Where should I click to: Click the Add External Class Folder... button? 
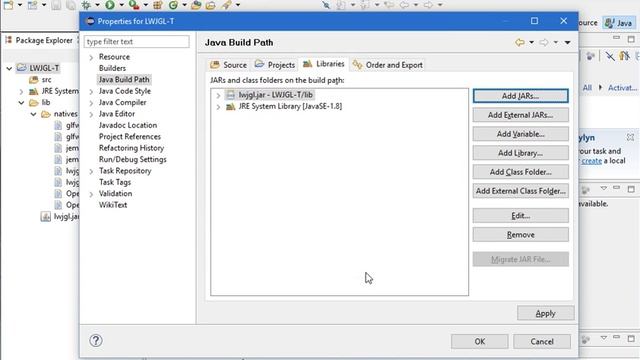[x=520, y=191]
